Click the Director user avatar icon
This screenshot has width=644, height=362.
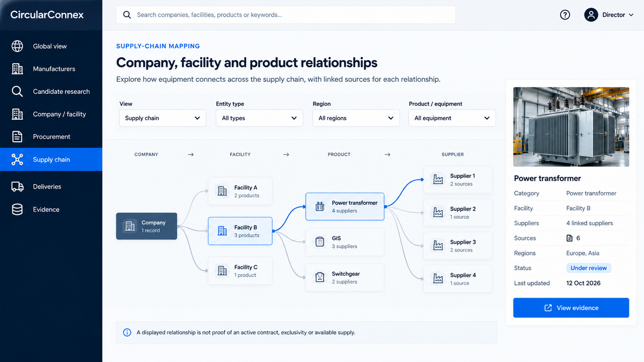pos(591,15)
